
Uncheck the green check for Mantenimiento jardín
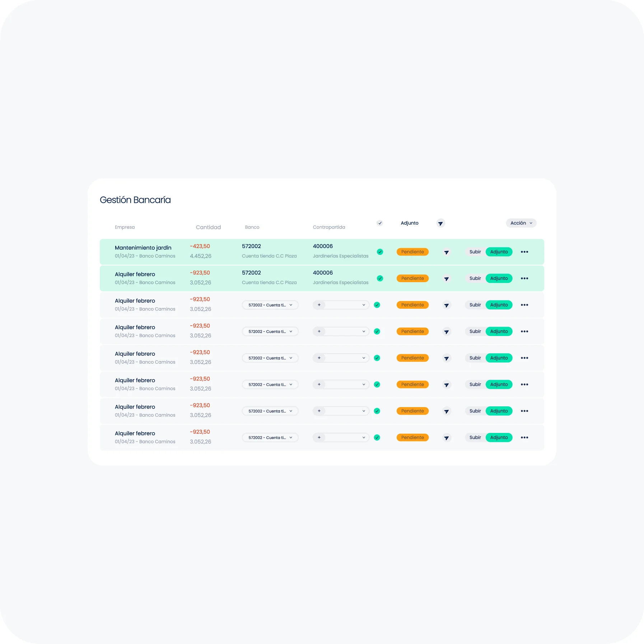click(380, 252)
